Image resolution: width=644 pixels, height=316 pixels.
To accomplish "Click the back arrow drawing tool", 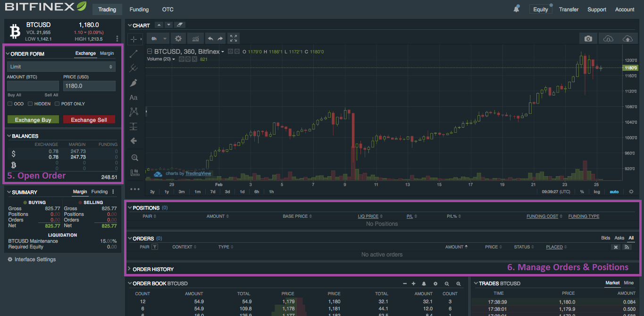I will click(x=134, y=141).
